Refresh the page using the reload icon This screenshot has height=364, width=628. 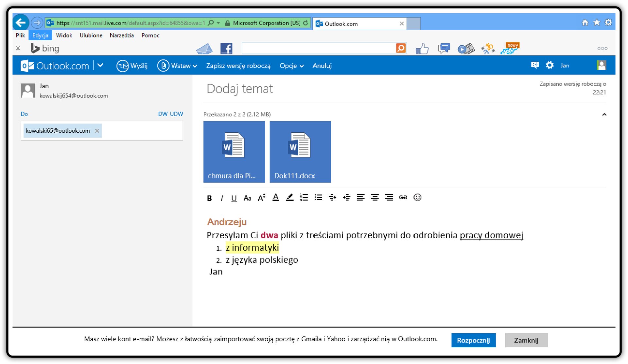click(305, 23)
